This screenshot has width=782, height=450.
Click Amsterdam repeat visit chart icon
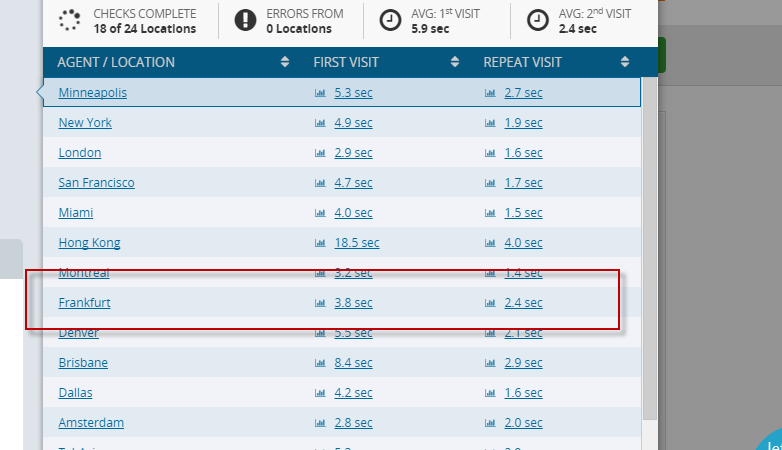490,423
